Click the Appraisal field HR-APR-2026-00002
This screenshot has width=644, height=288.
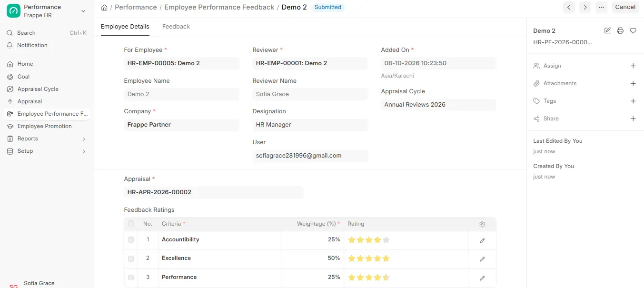[213, 192]
